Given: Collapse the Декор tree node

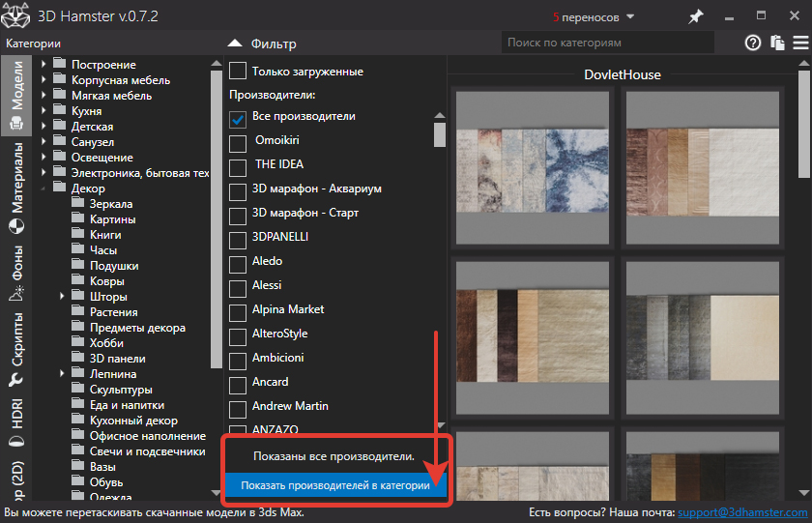Looking at the screenshot, I should (43, 189).
